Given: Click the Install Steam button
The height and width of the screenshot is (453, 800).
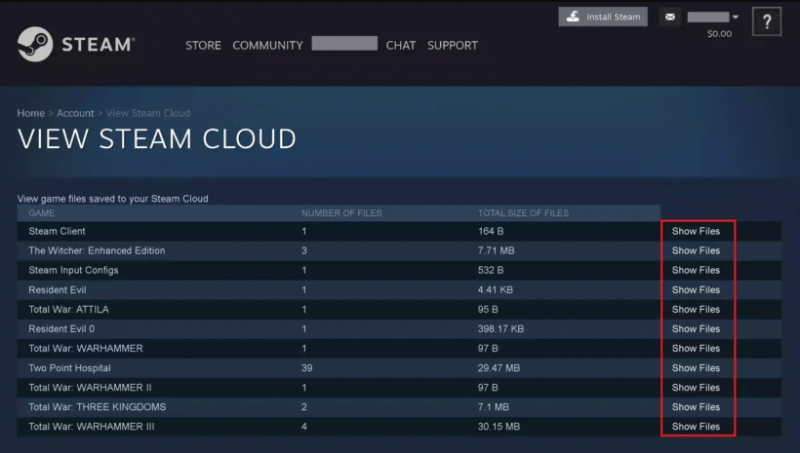Looking at the screenshot, I should (603, 17).
